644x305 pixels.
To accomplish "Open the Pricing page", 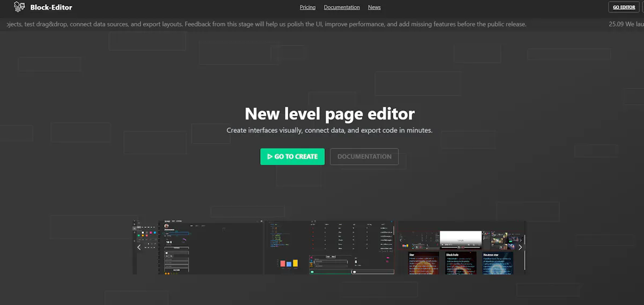I will [x=308, y=8].
